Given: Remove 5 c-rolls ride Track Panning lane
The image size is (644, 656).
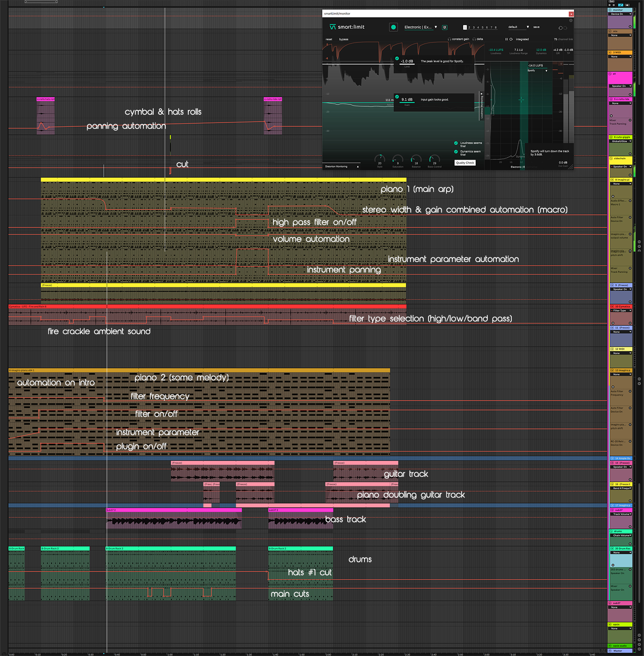Looking at the screenshot, I should click(x=630, y=120).
